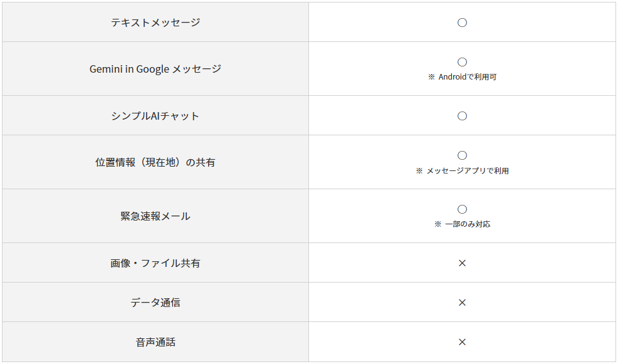Select the 位置情報（現在地）の共有 label
The width and height of the screenshot is (618, 364).
click(155, 162)
